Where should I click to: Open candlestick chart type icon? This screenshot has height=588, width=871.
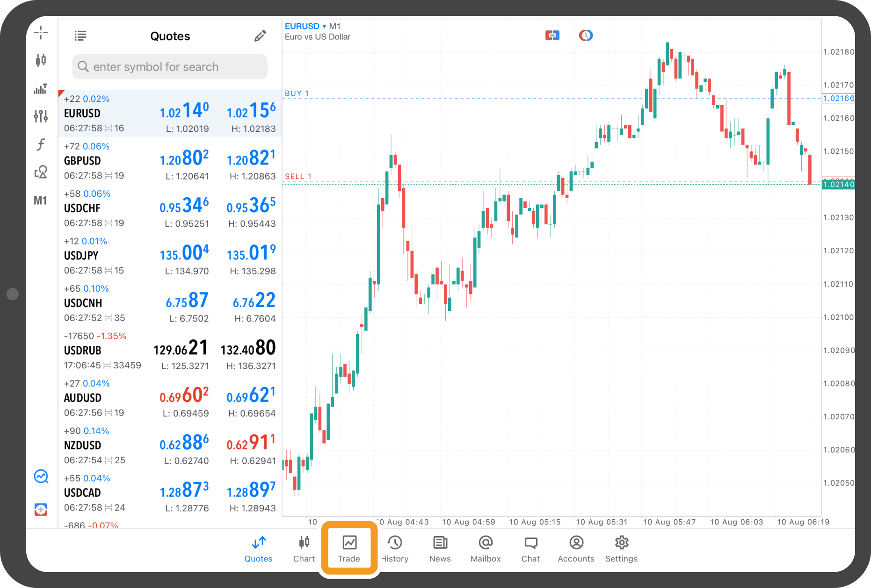click(41, 60)
